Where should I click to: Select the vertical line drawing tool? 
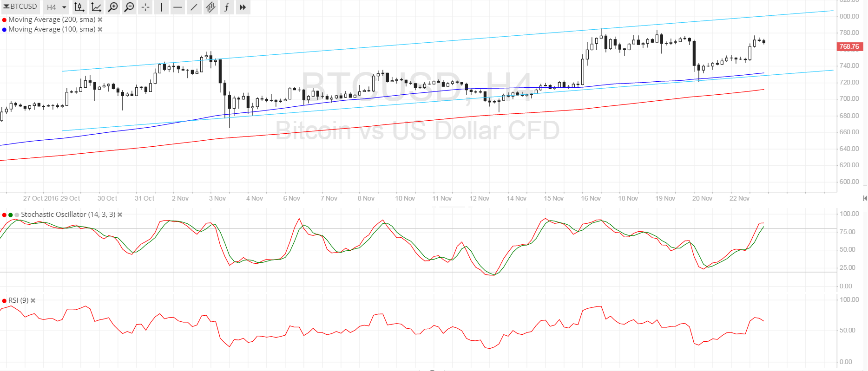tap(161, 7)
